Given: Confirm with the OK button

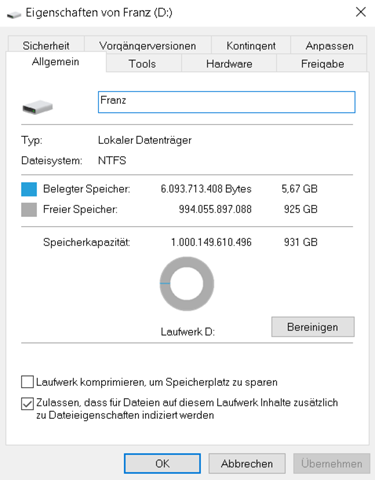Looking at the screenshot, I should (x=162, y=463).
